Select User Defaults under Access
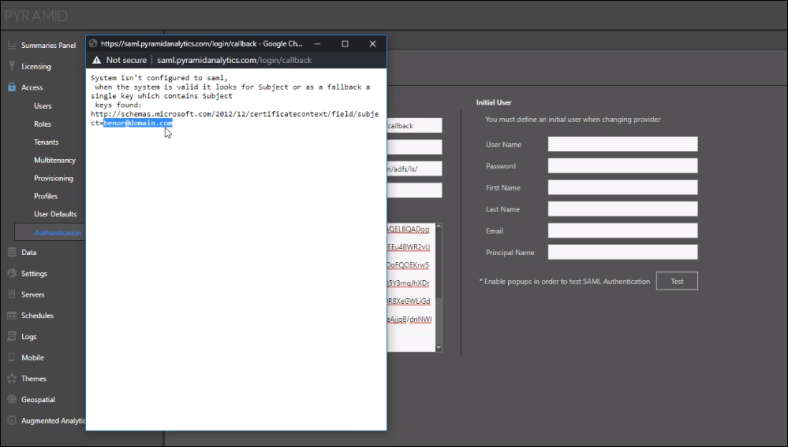The height and width of the screenshot is (447, 788). [x=55, y=214]
